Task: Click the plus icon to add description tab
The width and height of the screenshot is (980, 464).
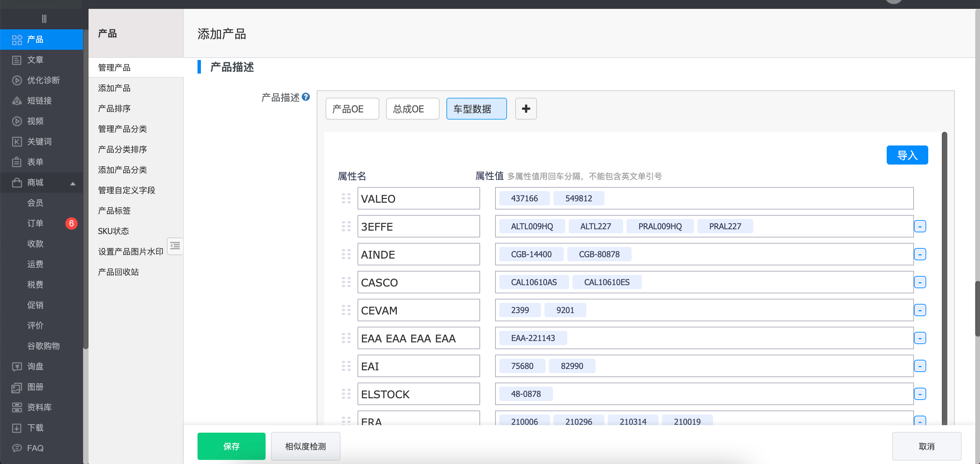Action: tap(525, 109)
